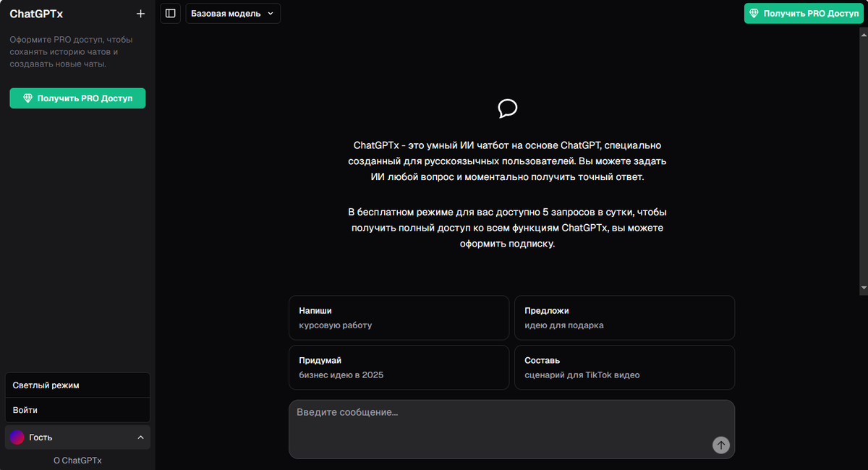
Task: Open the Базовая модель dropdown
Action: [x=233, y=13]
